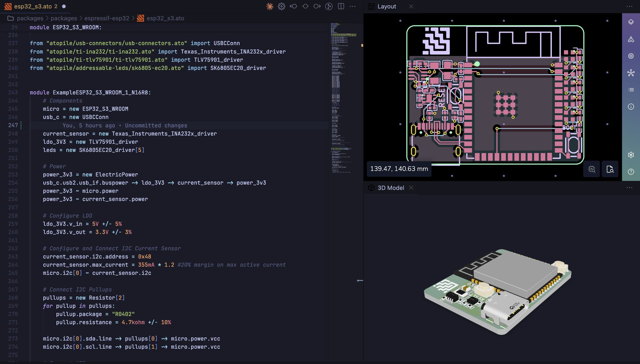Click the atopile logo on the PCB layout

click(436, 41)
